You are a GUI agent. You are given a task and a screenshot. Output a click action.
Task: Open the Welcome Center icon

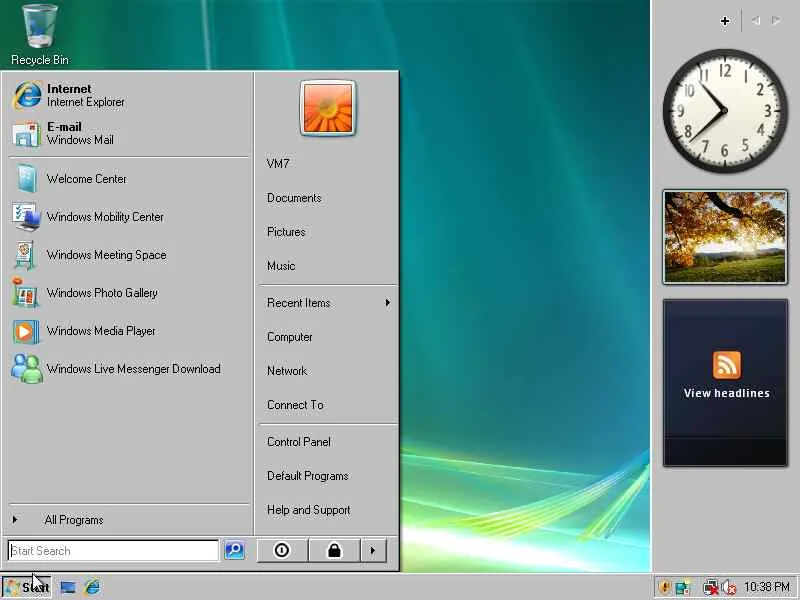click(26, 179)
